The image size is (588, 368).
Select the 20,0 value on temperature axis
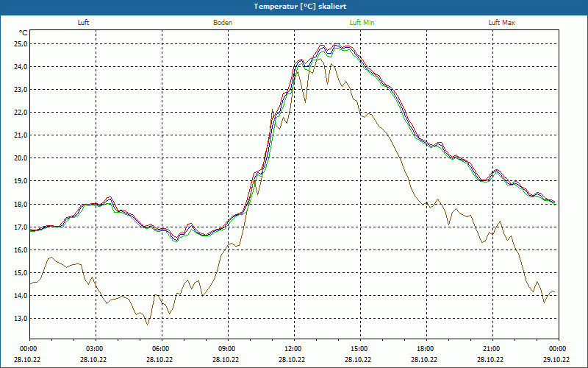(x=21, y=158)
